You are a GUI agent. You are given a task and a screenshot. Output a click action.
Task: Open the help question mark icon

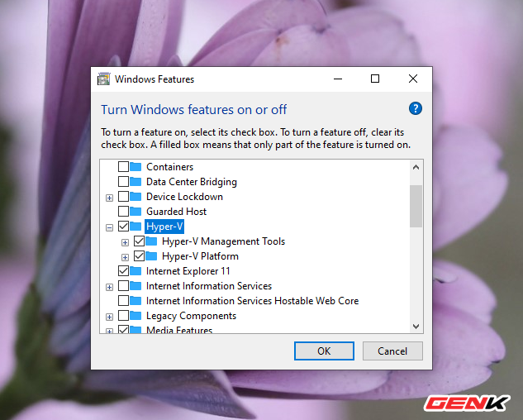click(x=416, y=108)
